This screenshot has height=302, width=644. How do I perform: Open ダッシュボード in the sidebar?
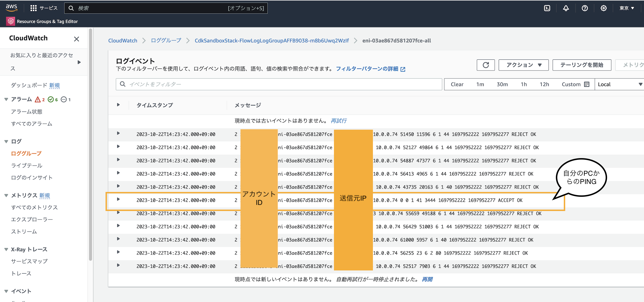tap(29, 85)
